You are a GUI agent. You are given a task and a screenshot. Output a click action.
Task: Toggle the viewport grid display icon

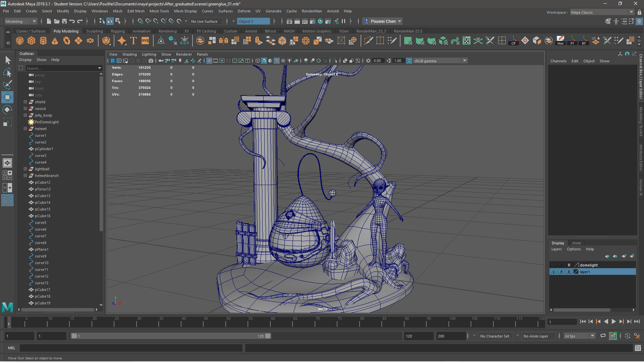[209, 61]
